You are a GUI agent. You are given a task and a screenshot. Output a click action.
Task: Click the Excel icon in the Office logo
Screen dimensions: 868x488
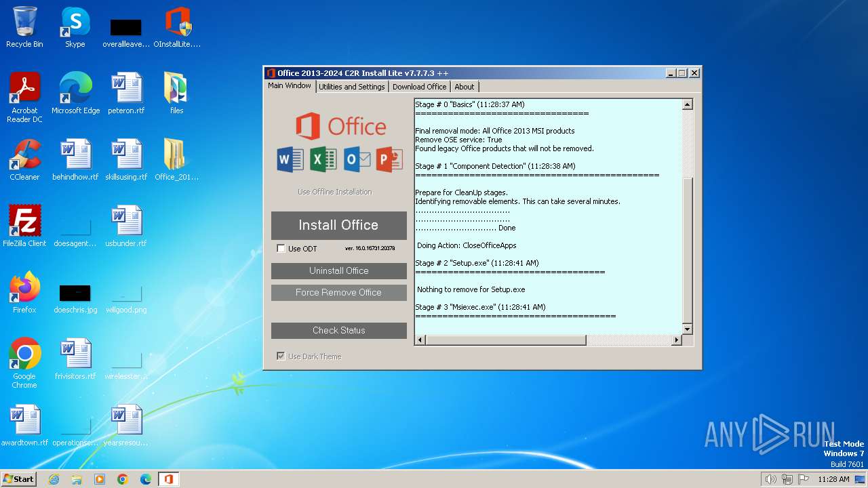click(x=323, y=159)
